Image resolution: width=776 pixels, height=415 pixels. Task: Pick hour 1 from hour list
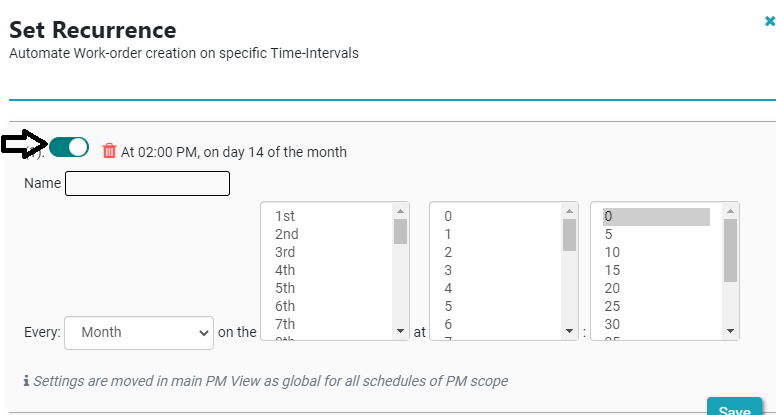click(x=449, y=234)
